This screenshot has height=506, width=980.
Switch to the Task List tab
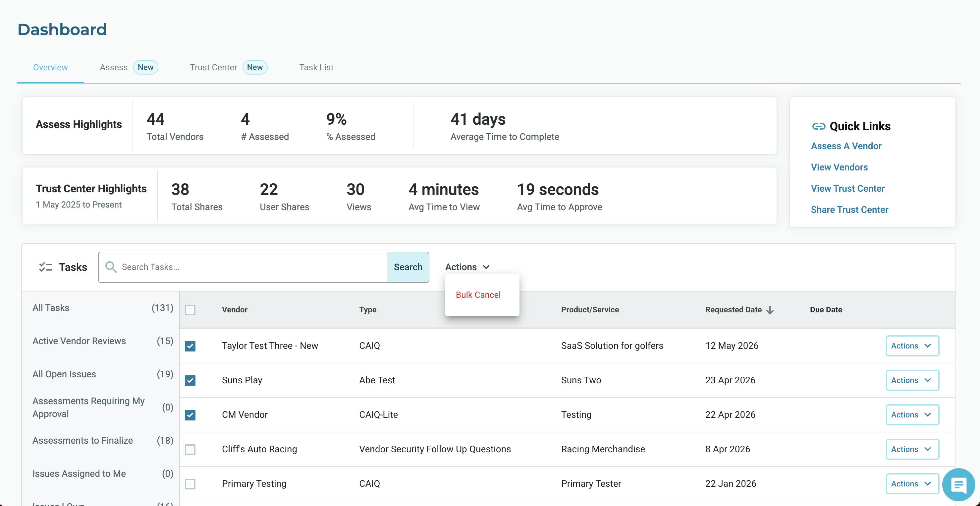(x=316, y=67)
